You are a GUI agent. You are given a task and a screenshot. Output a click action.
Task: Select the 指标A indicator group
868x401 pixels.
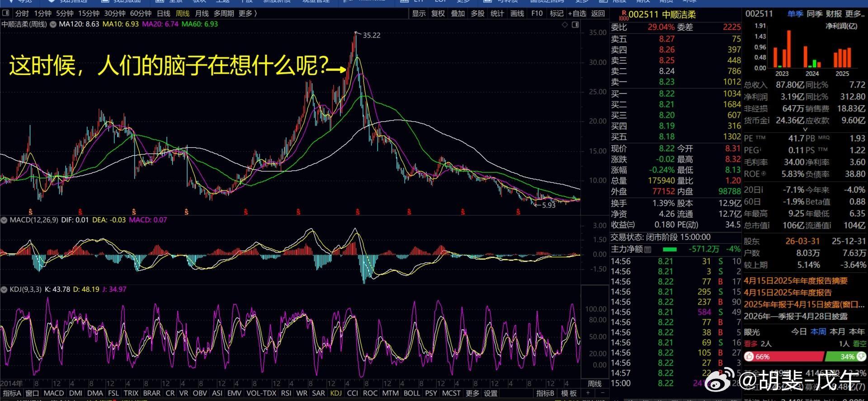click(12, 393)
